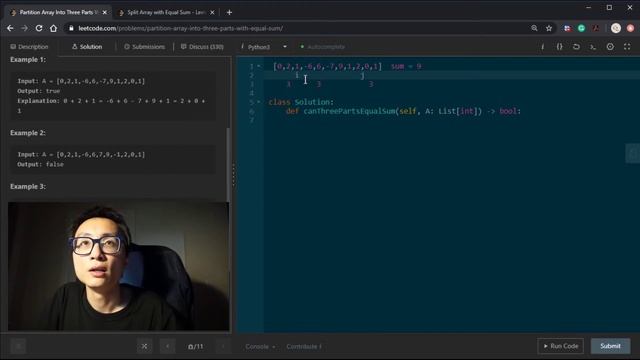
Task: Go to the next problem arrow
Action: (223, 347)
